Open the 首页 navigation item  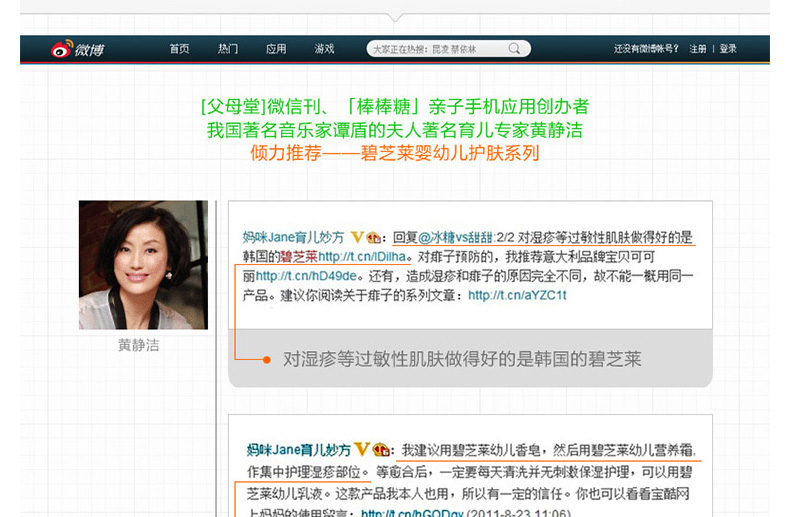point(179,49)
